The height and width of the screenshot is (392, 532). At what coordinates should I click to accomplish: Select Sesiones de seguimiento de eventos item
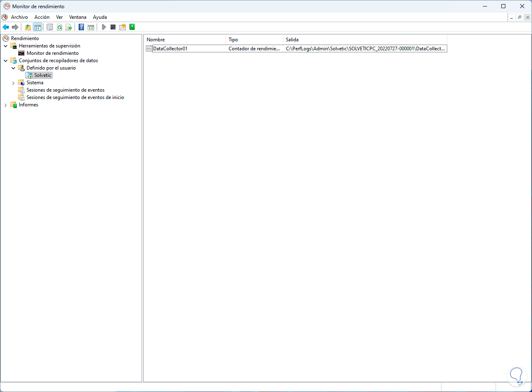coord(66,90)
